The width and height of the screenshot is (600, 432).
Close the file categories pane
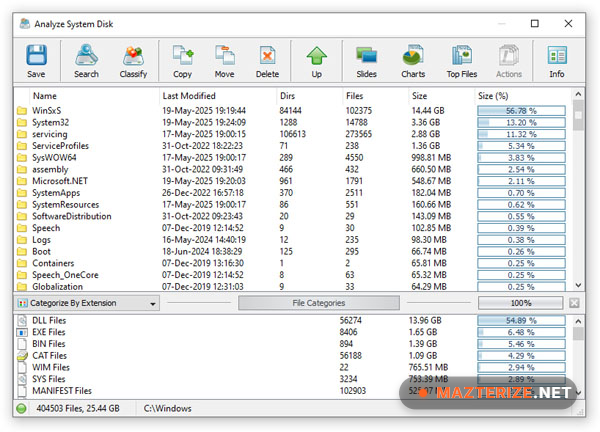coord(574,303)
